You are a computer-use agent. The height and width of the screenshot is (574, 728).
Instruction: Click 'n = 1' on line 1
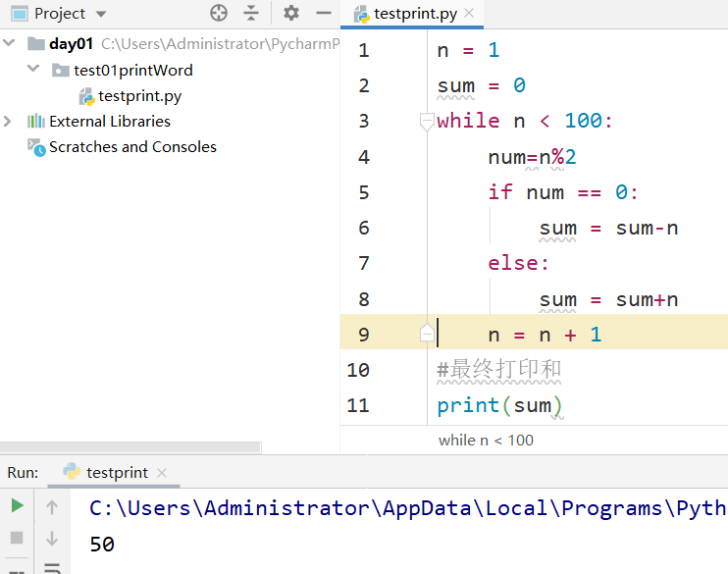tap(468, 50)
